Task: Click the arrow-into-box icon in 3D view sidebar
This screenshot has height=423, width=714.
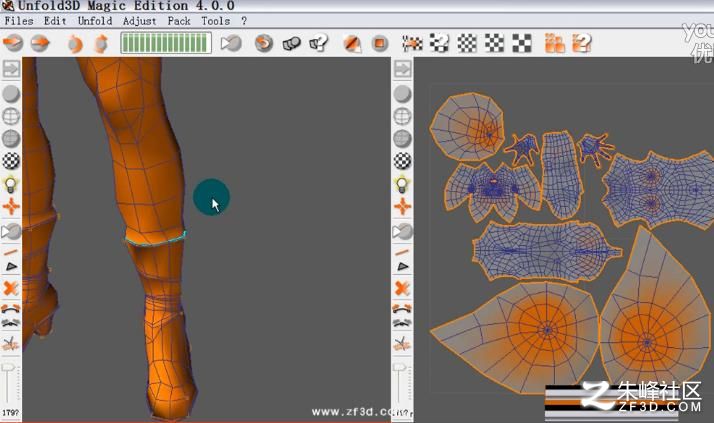Action: tap(11, 69)
